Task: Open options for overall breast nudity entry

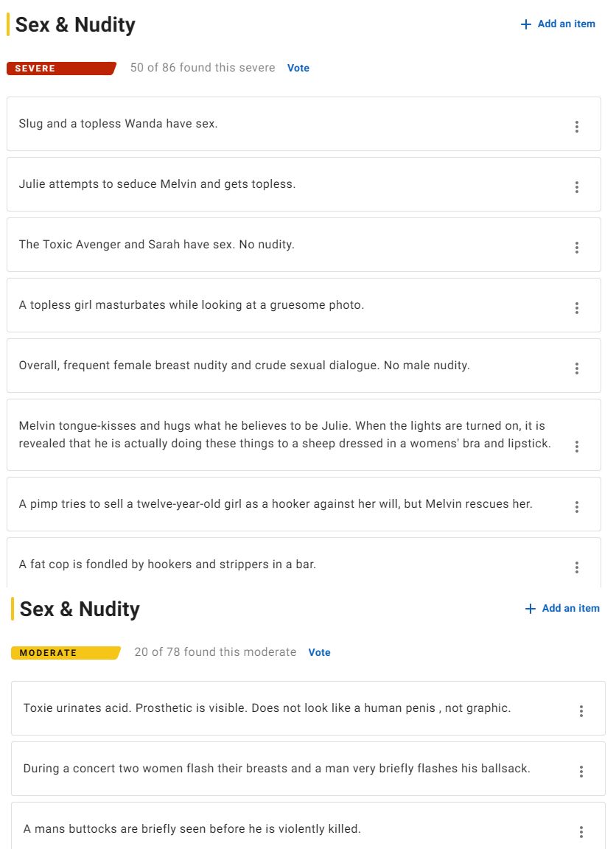Action: (576, 368)
